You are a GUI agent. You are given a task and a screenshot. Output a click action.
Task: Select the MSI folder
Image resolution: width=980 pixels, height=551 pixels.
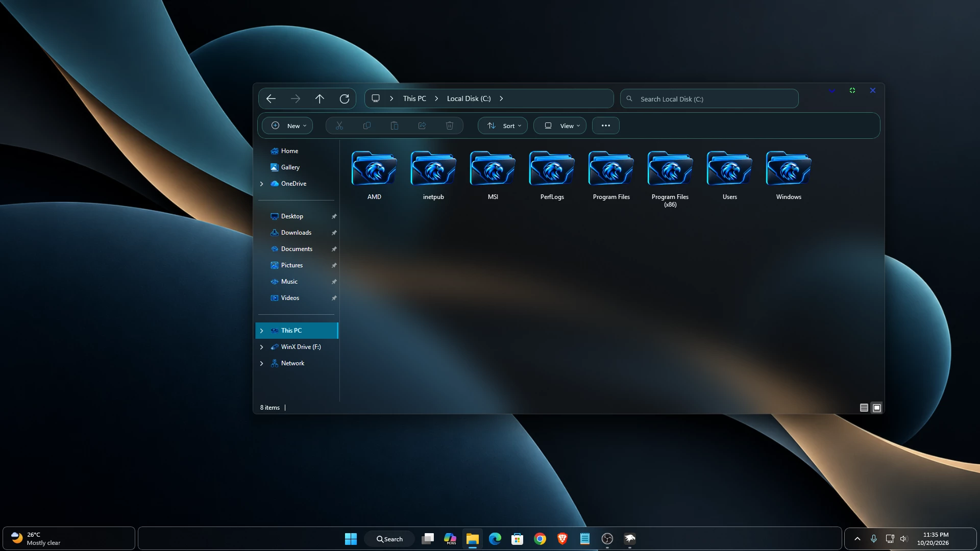click(493, 175)
